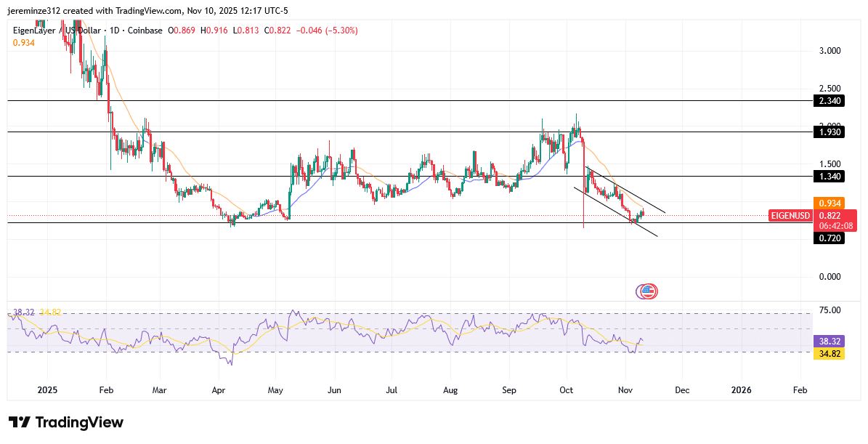Click the red 0.822 current price tag
The image size is (868, 444).
coord(830,215)
